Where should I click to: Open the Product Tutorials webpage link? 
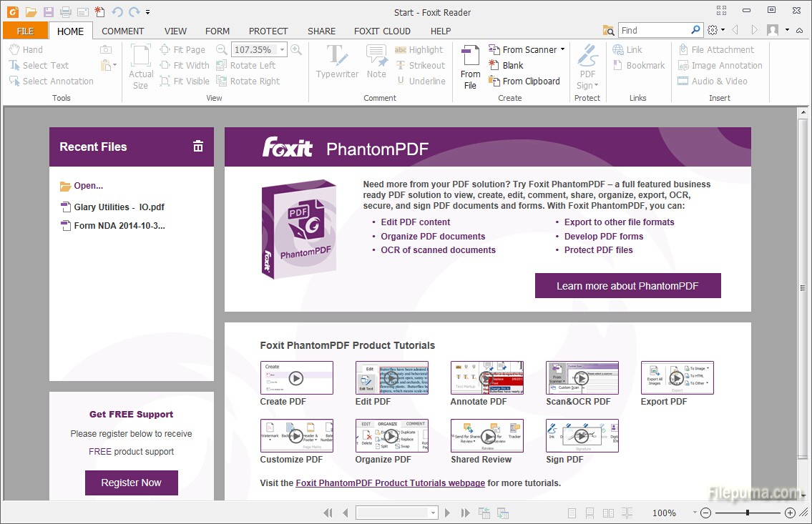pos(390,483)
